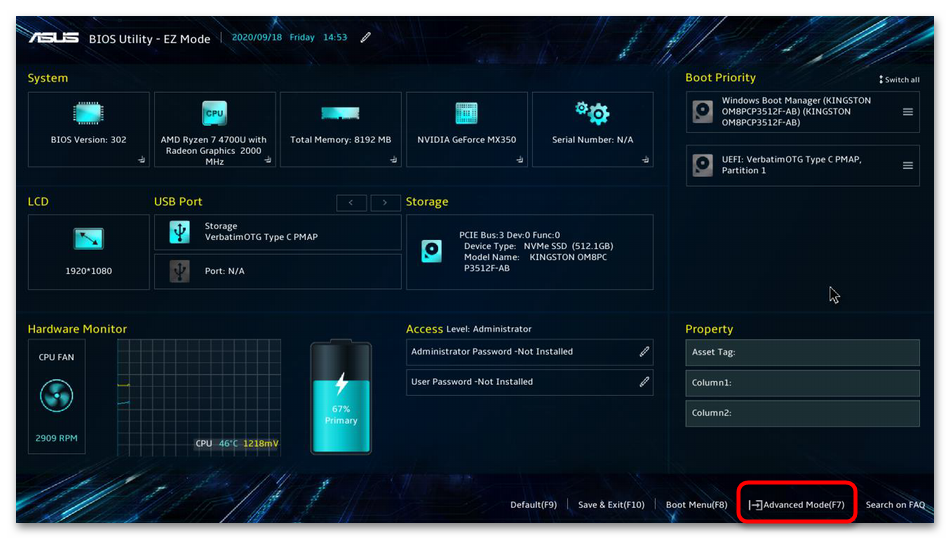The width and height of the screenshot is (950, 539).
Task: Click the Total Memory RAM icon
Action: tap(340, 114)
